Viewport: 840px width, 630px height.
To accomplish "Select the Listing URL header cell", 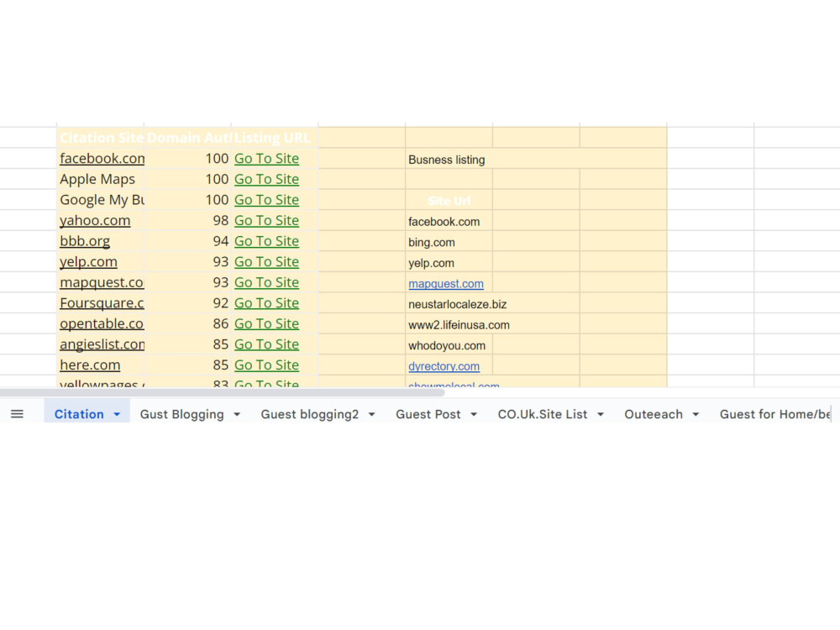I will (x=275, y=138).
